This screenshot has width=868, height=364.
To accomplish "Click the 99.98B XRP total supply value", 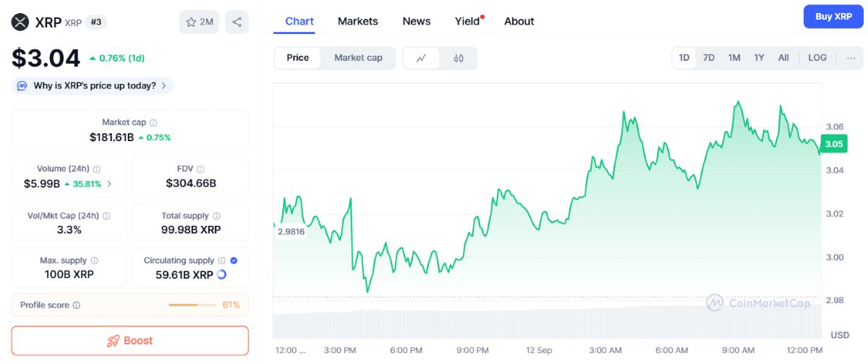I will click(x=191, y=230).
